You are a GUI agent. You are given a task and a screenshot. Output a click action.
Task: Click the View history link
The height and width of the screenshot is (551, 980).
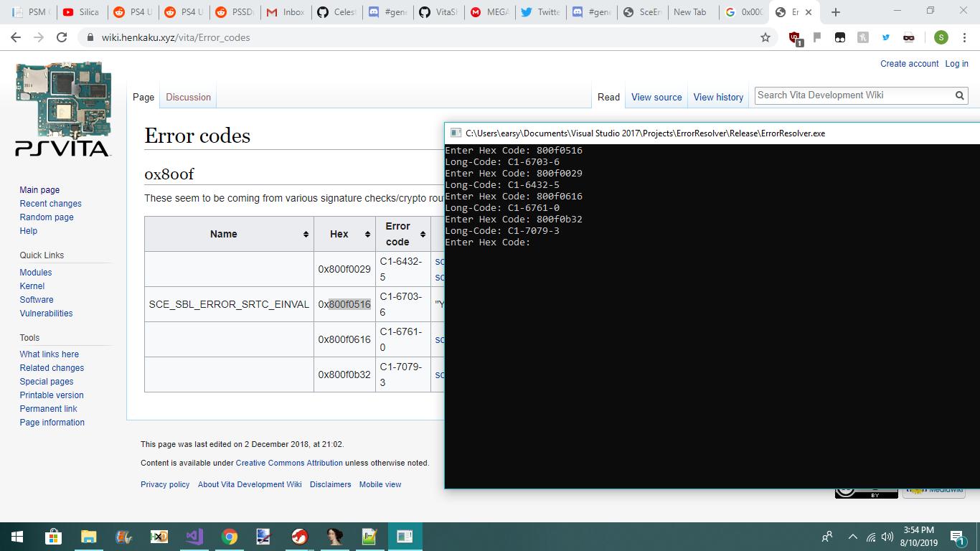718,97
